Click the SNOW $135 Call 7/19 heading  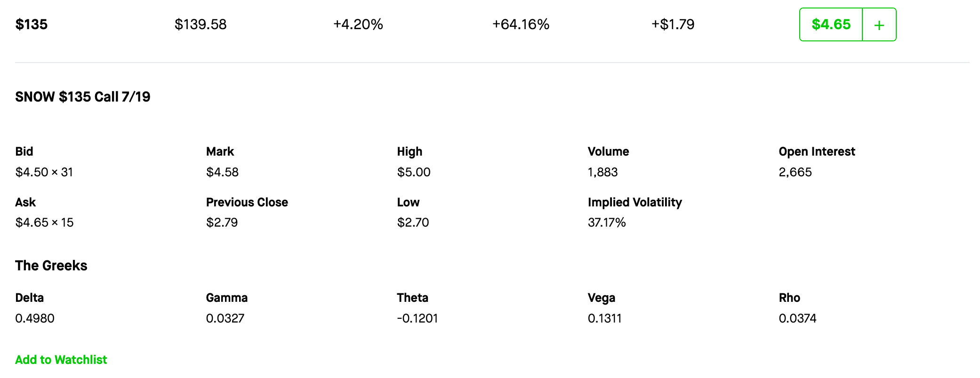(83, 97)
